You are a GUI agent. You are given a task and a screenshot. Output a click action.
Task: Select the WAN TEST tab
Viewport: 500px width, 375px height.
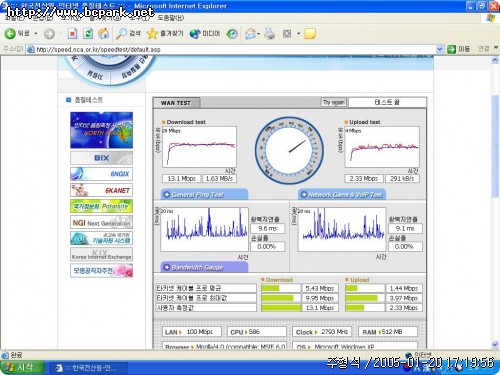coord(176,103)
